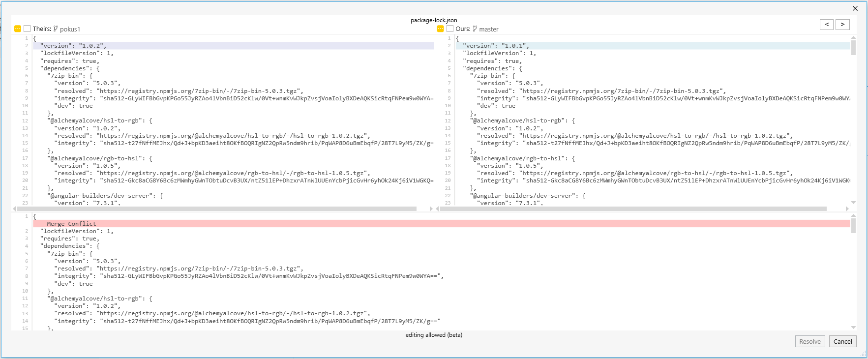Check the Theirs pokus1 checkbox
This screenshot has width=868, height=359.
point(27,29)
